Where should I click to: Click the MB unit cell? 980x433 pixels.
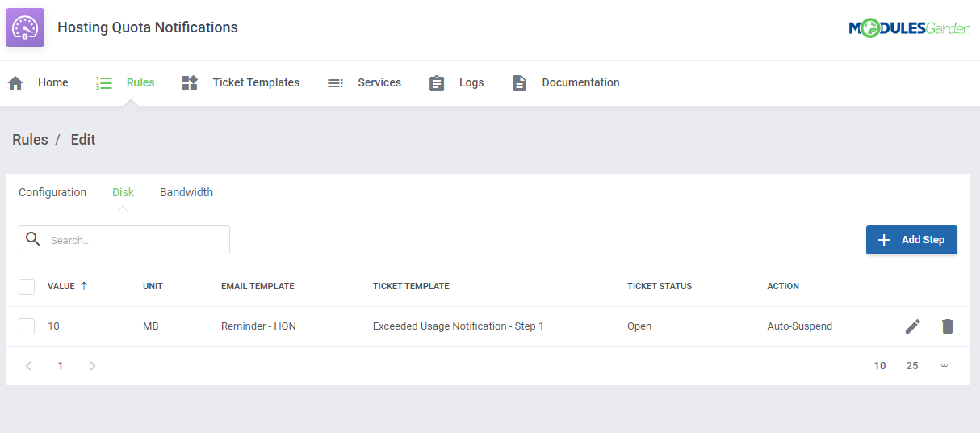[150, 326]
